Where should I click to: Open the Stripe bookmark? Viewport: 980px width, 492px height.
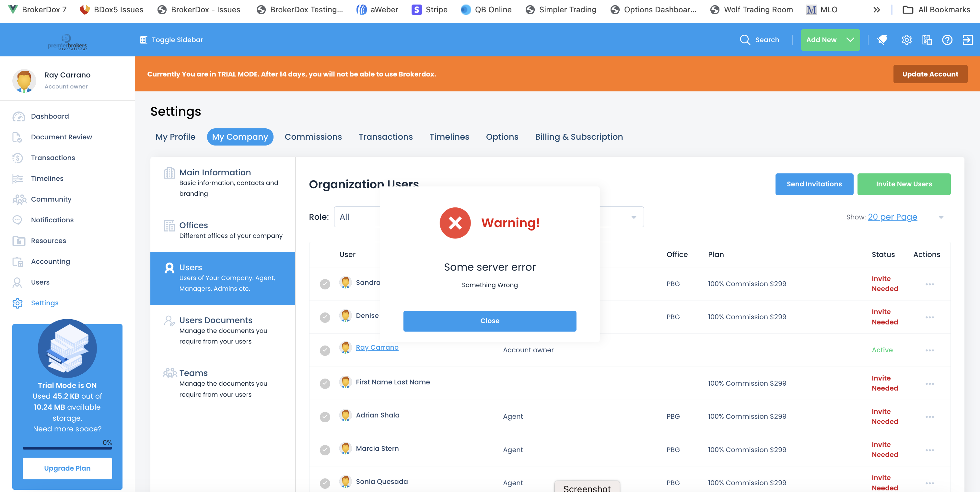coord(429,9)
